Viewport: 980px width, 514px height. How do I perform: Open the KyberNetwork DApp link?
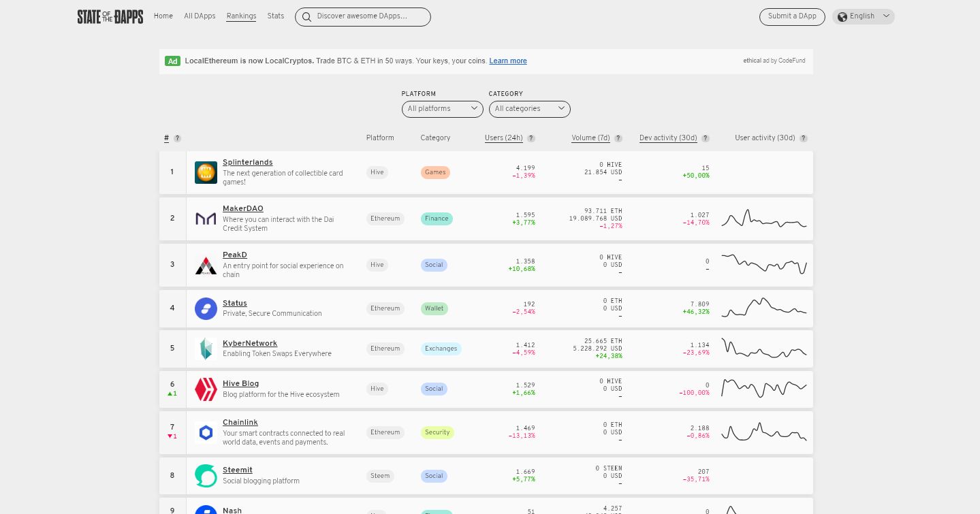250,343
